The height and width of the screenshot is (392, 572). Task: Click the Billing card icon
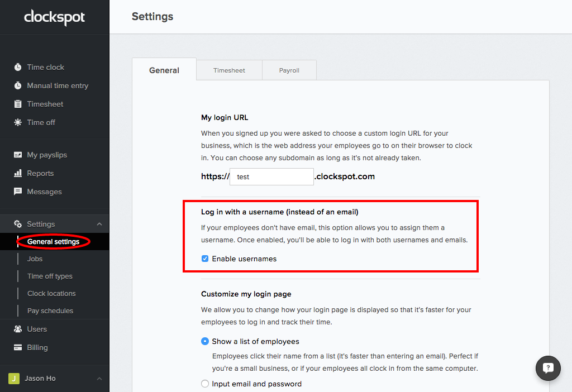pyautogui.click(x=18, y=347)
